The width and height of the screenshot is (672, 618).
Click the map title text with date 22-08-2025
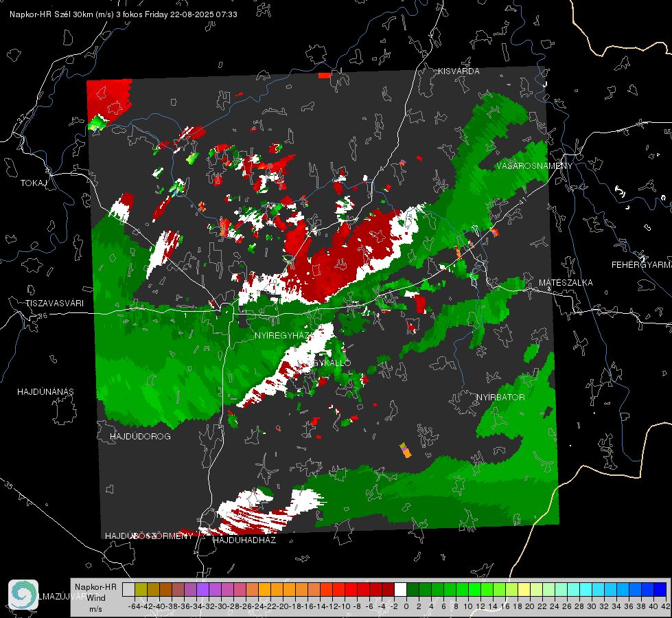(124, 14)
